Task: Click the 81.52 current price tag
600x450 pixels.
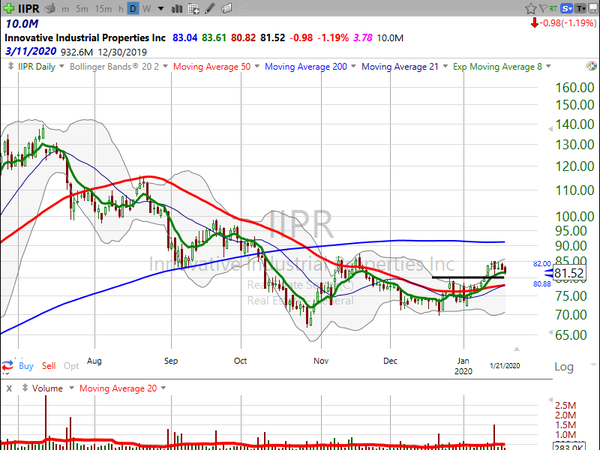Action: pyautogui.click(x=569, y=273)
